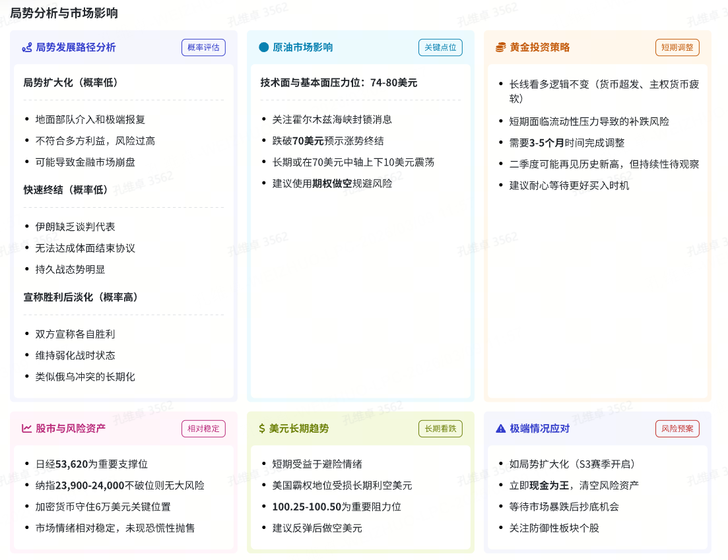This screenshot has height=560, width=728.
Task: Click the 概率评估 badge
Action: tap(203, 47)
